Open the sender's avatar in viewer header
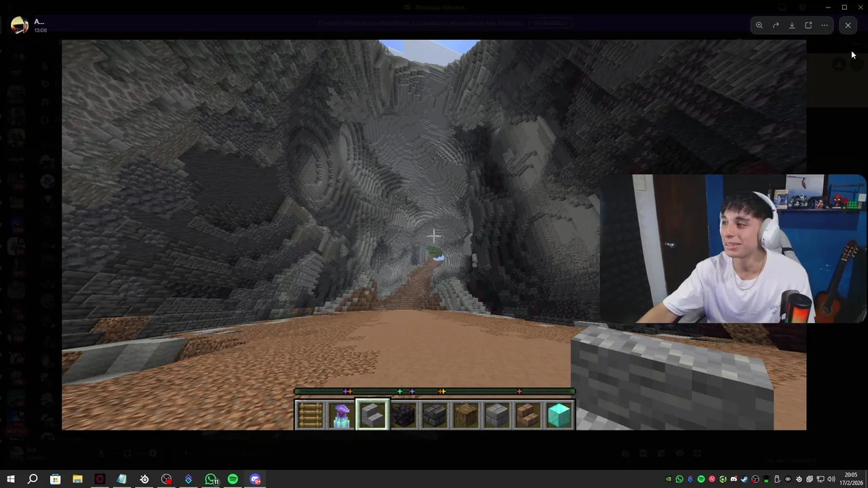The image size is (868, 488). click(x=20, y=26)
